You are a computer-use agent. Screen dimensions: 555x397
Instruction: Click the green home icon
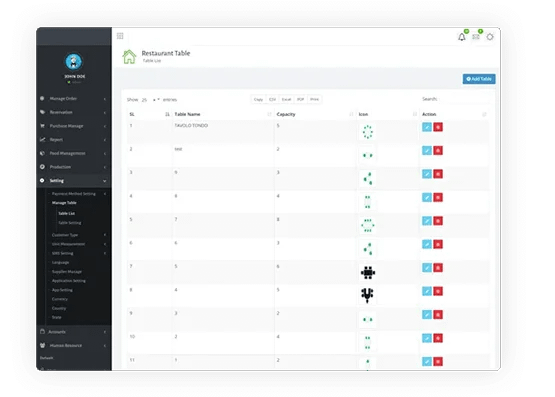(129, 57)
